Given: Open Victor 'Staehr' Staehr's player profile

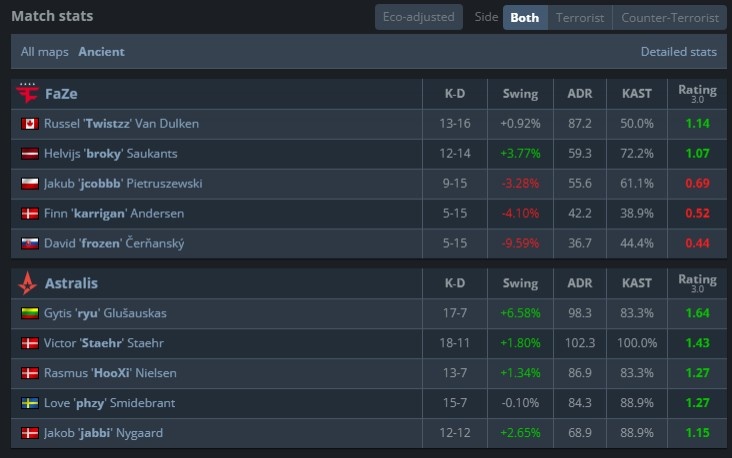Looking at the screenshot, I should point(105,343).
